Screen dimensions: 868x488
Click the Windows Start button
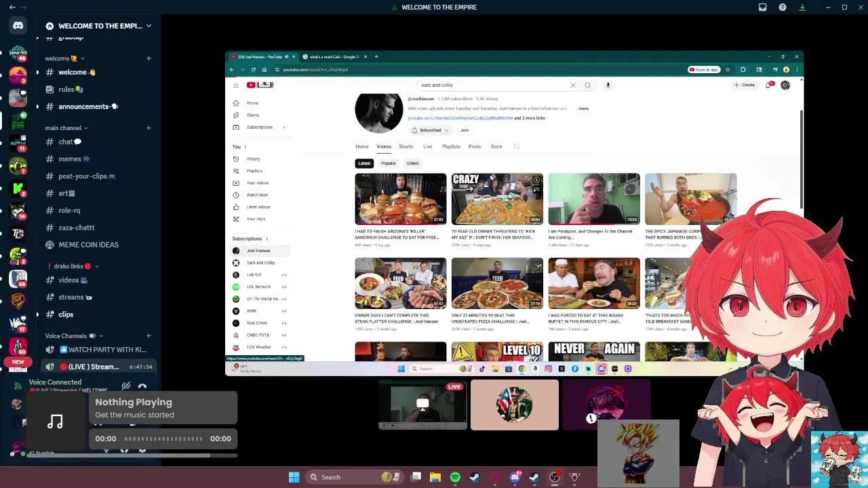(294, 477)
